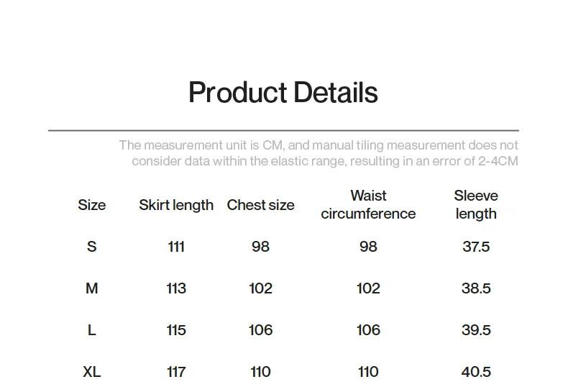The height and width of the screenshot is (392, 568).
Task: Click the L size row label
Action: point(91,330)
